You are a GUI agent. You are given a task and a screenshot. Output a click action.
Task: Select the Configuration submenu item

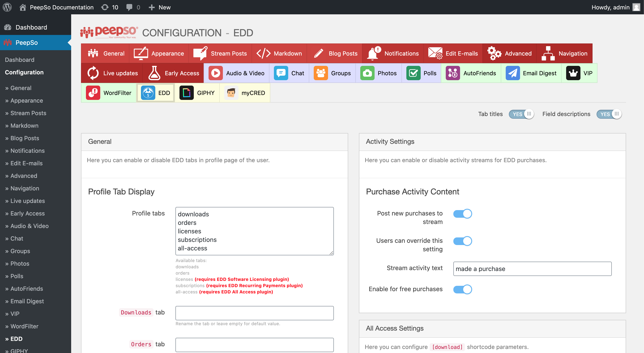[x=24, y=72]
